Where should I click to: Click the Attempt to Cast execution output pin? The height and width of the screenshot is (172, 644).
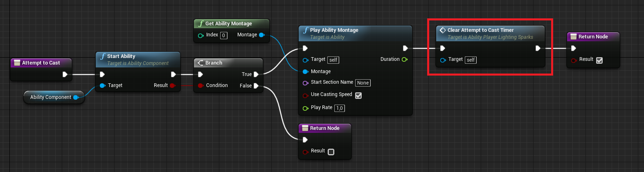coord(65,74)
